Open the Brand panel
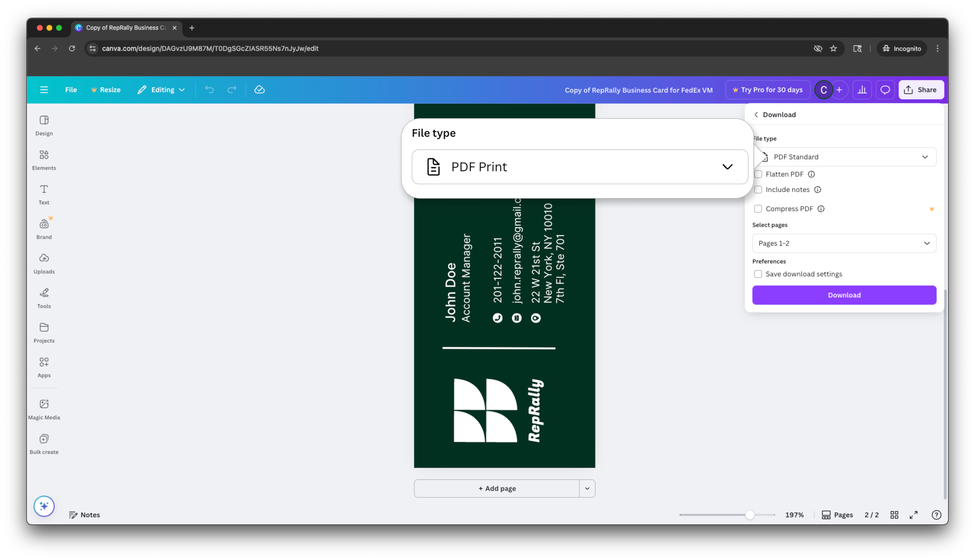Screen dimensions: 975x560 44,229
